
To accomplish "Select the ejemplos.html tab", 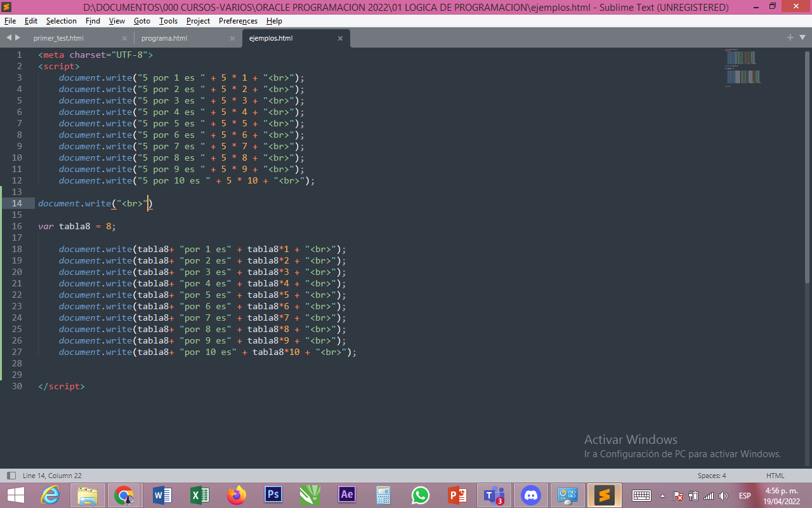I will point(271,38).
